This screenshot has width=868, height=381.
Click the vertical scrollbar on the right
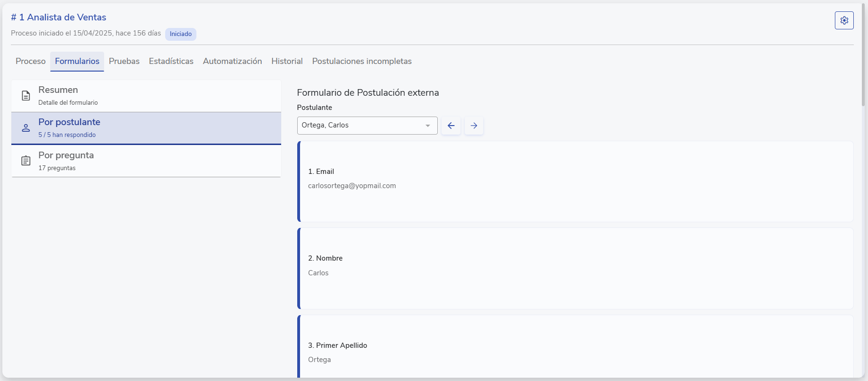pos(863,57)
